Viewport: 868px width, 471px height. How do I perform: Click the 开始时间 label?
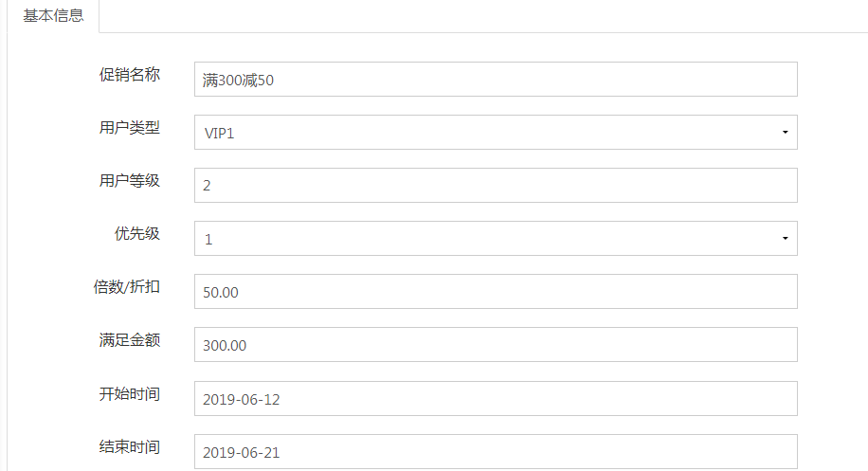click(x=130, y=394)
